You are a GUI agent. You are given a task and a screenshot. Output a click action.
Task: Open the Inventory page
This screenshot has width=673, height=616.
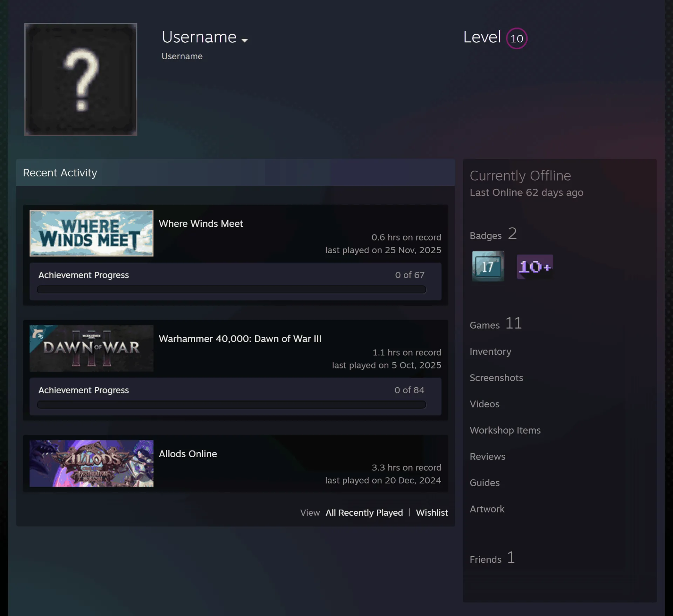490,351
